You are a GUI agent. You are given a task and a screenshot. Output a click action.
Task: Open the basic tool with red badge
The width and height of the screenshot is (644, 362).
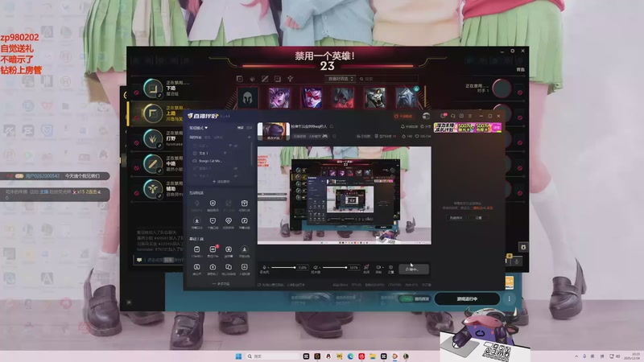coord(213,251)
